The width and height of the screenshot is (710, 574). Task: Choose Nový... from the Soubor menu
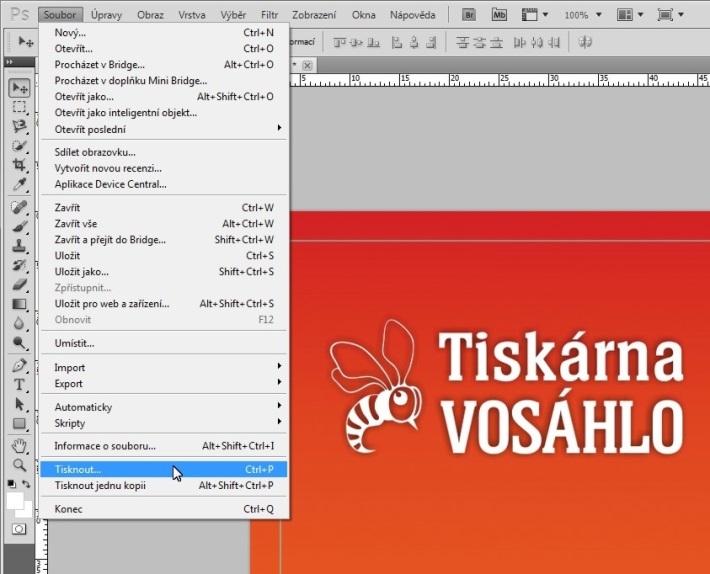[164, 33]
